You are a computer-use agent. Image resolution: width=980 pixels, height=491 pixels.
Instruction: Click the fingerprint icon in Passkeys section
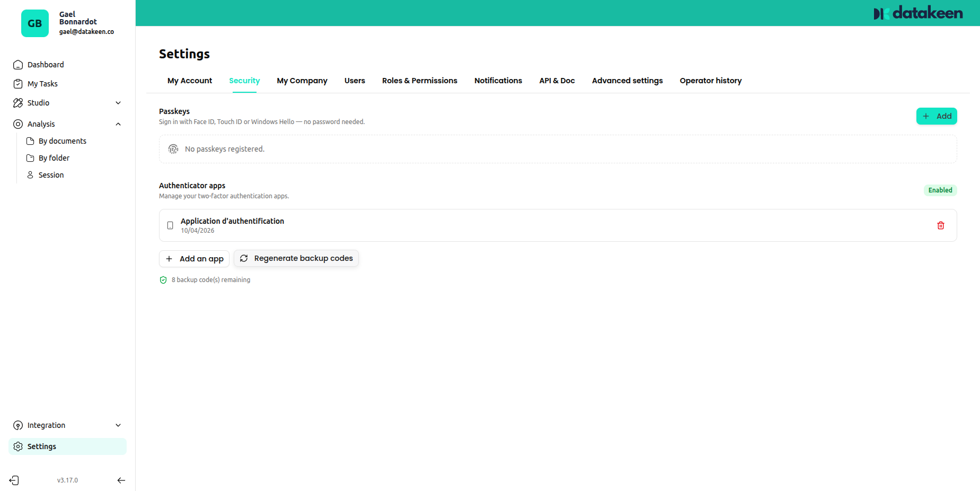pos(173,149)
